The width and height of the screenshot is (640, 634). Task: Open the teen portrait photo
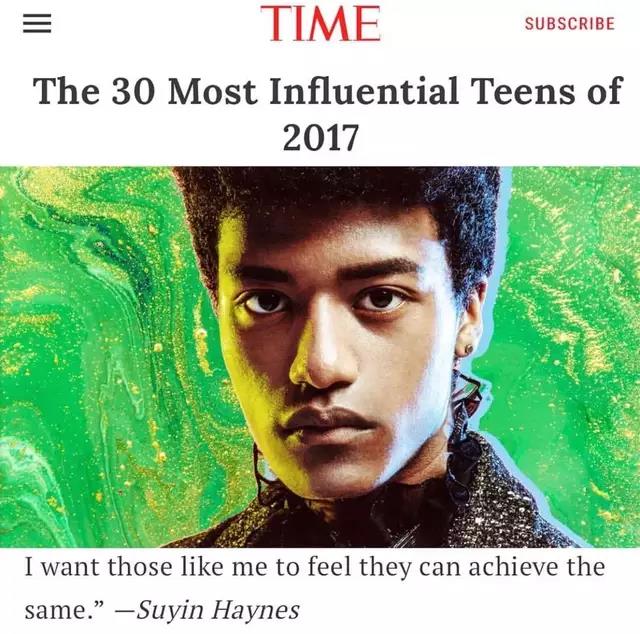320,357
